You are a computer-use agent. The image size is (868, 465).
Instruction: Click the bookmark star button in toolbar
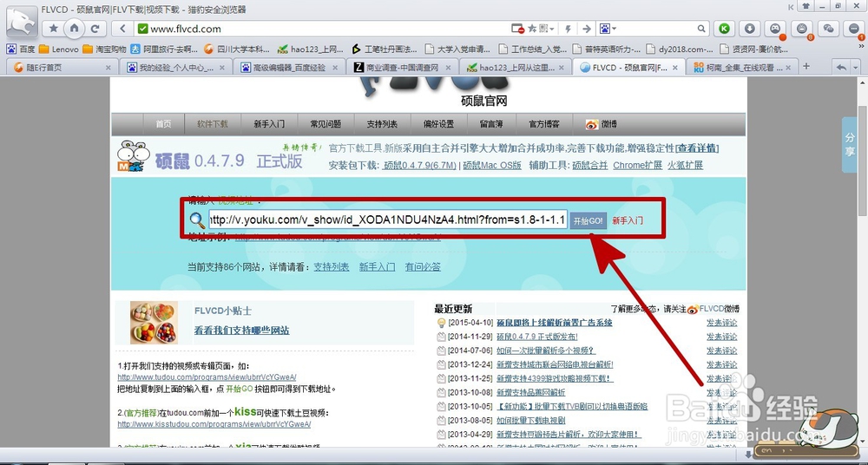pos(54,29)
